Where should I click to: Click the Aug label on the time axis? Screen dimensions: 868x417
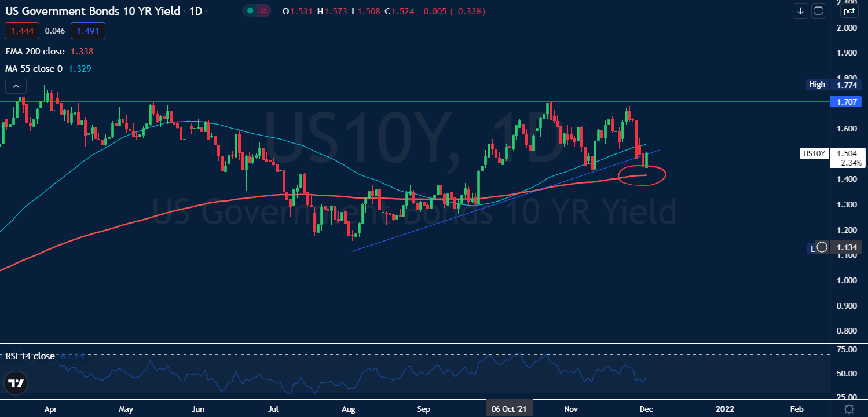(x=348, y=409)
